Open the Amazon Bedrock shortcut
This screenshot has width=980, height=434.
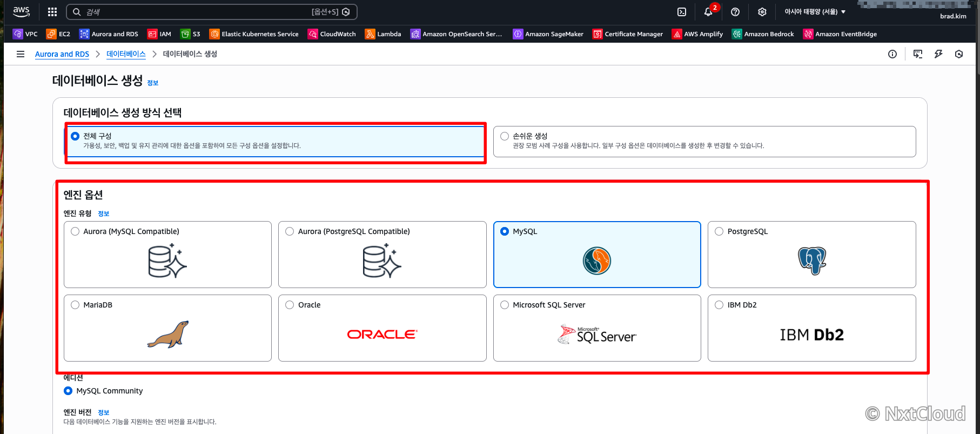763,34
